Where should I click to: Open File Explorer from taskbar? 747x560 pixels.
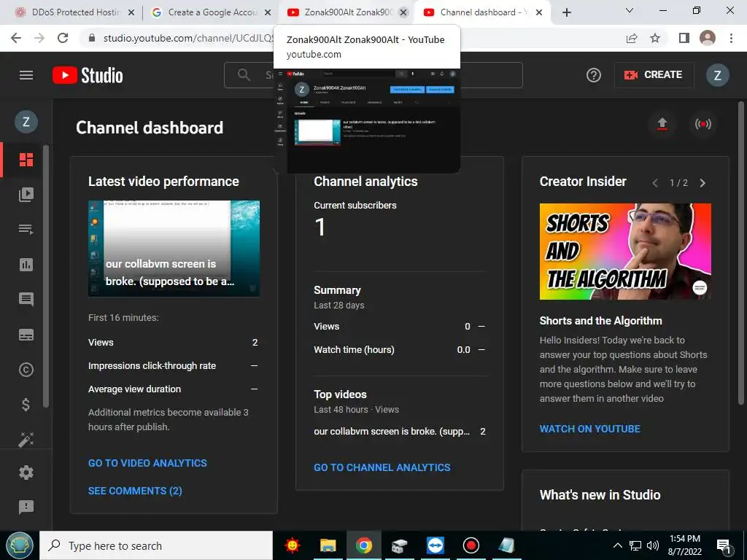328,545
